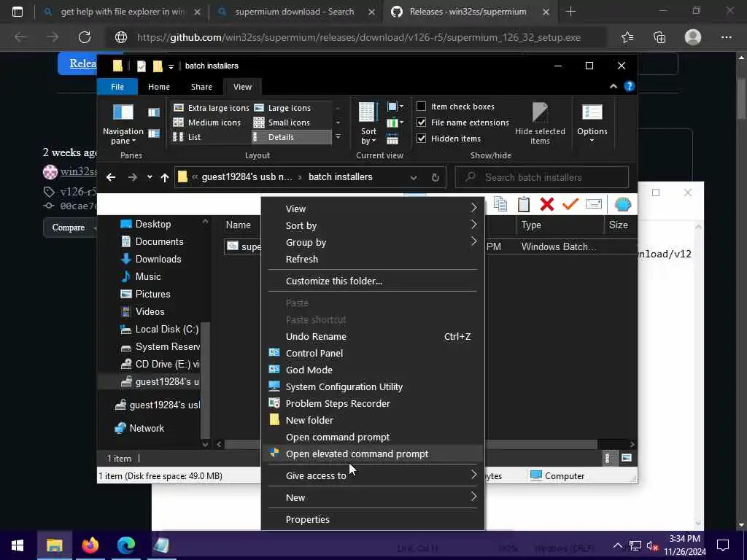The width and height of the screenshot is (747, 560).
Task: Click the Type column header
Action: [x=560, y=225]
